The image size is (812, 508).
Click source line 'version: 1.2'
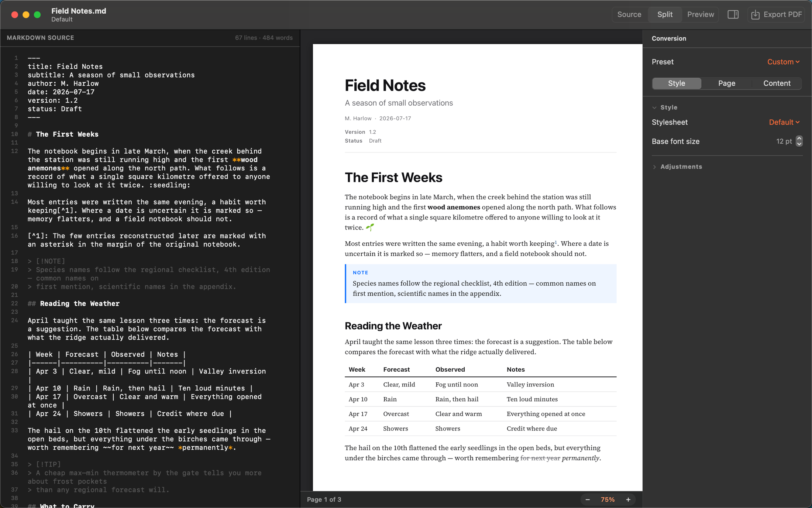click(x=52, y=100)
